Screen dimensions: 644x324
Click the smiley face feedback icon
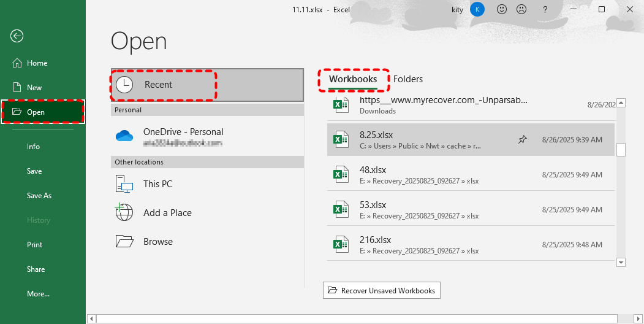[502, 10]
